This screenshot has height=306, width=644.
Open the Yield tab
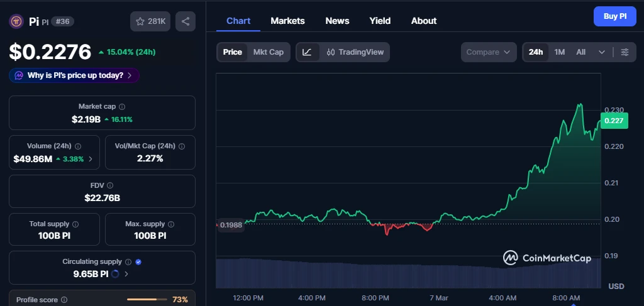(380, 21)
